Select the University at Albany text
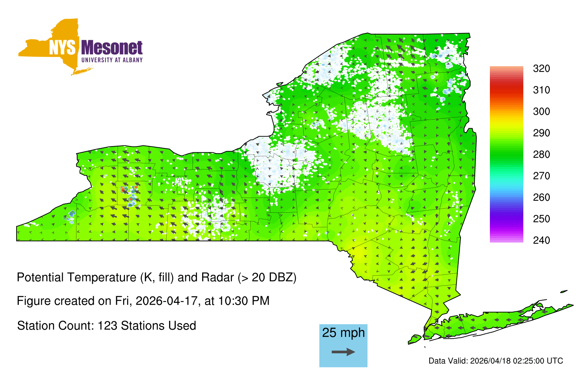The height and width of the screenshot is (368, 588). (x=112, y=60)
